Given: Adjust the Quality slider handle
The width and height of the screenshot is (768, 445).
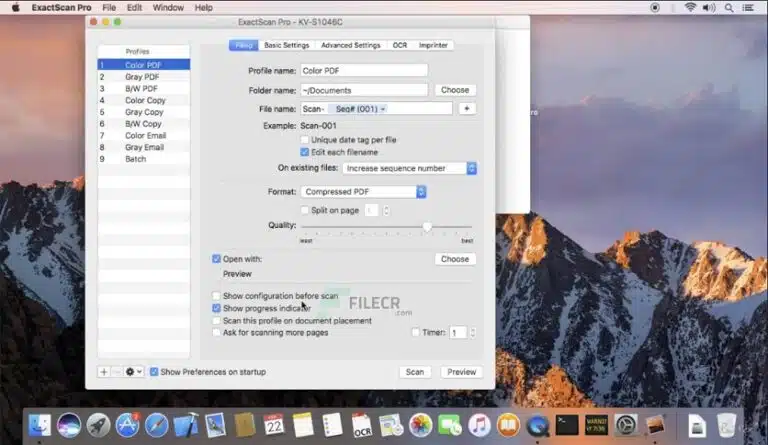Looking at the screenshot, I should [427, 226].
